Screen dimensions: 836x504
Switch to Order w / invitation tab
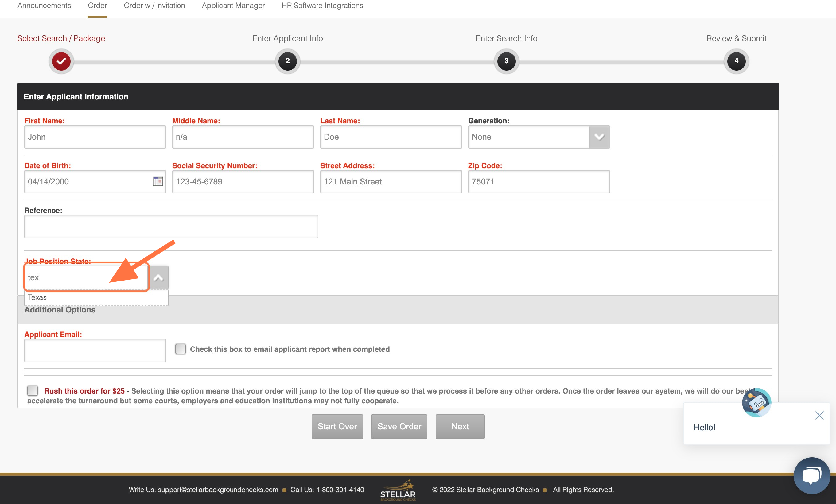point(154,6)
